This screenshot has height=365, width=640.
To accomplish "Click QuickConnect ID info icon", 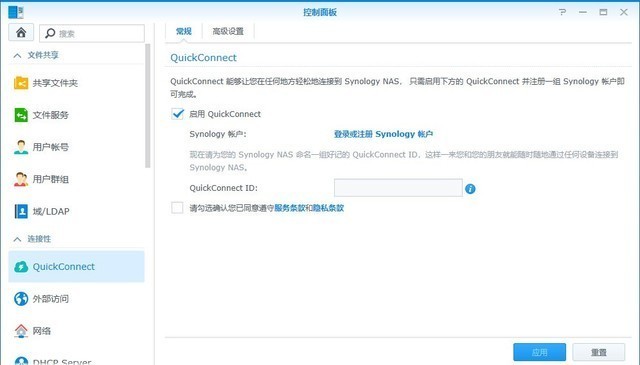I will [470, 189].
